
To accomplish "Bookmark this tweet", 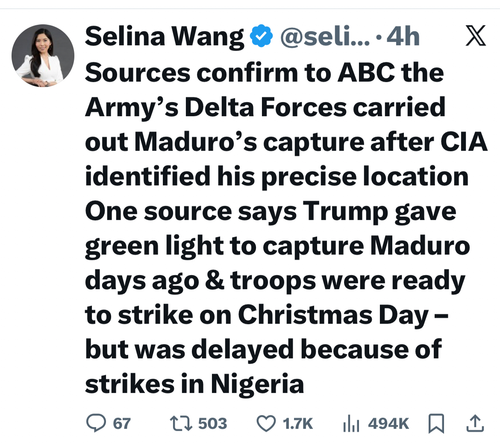I will pos(435,423).
